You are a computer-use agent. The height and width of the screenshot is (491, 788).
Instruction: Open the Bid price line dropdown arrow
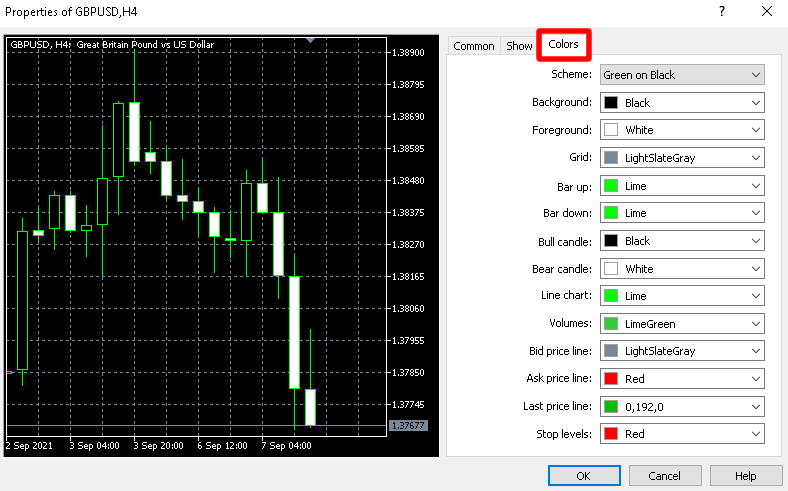(755, 351)
